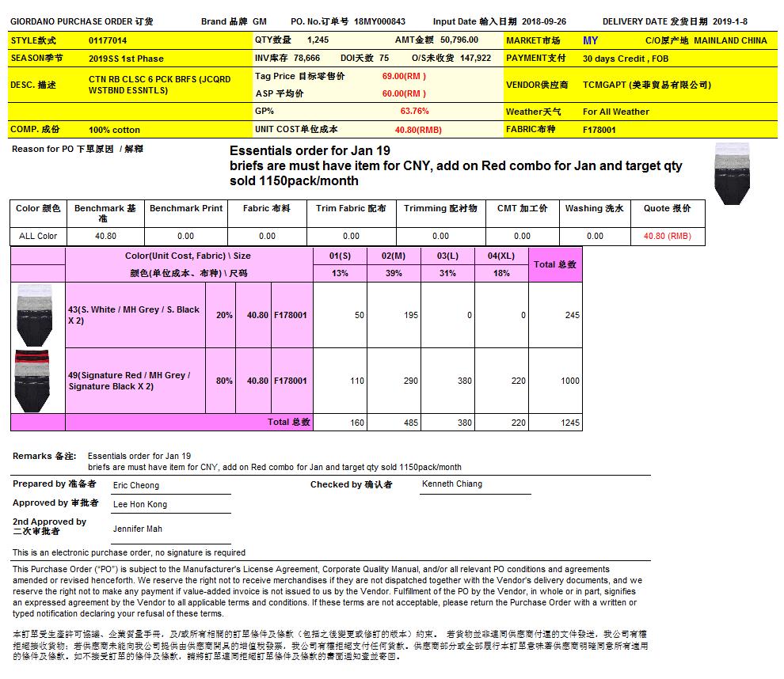This screenshot has height=679, width=784.
Task: Click the product thumbnail beside the PO reason
Action: click(731, 173)
